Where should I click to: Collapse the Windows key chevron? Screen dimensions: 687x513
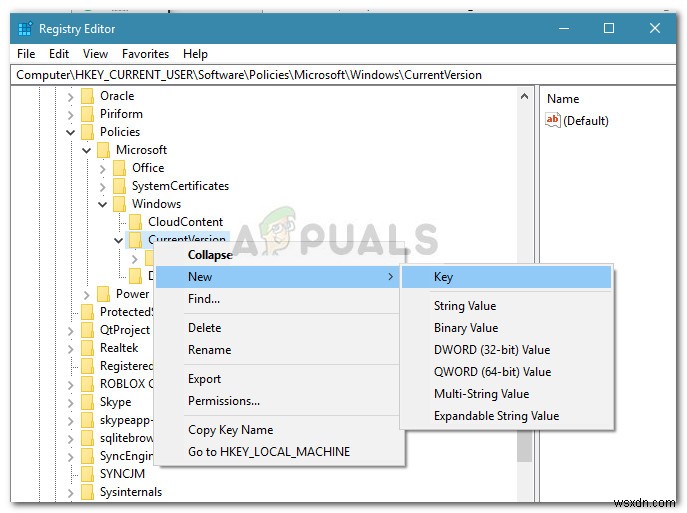[103, 204]
